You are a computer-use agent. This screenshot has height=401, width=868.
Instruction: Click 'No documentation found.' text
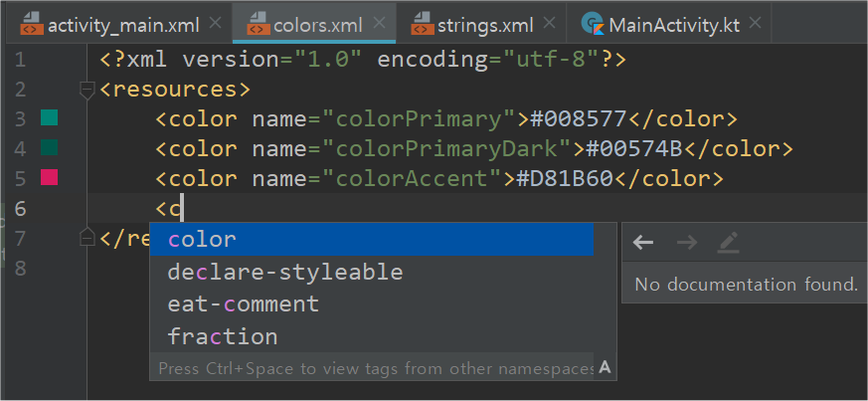coord(746,285)
